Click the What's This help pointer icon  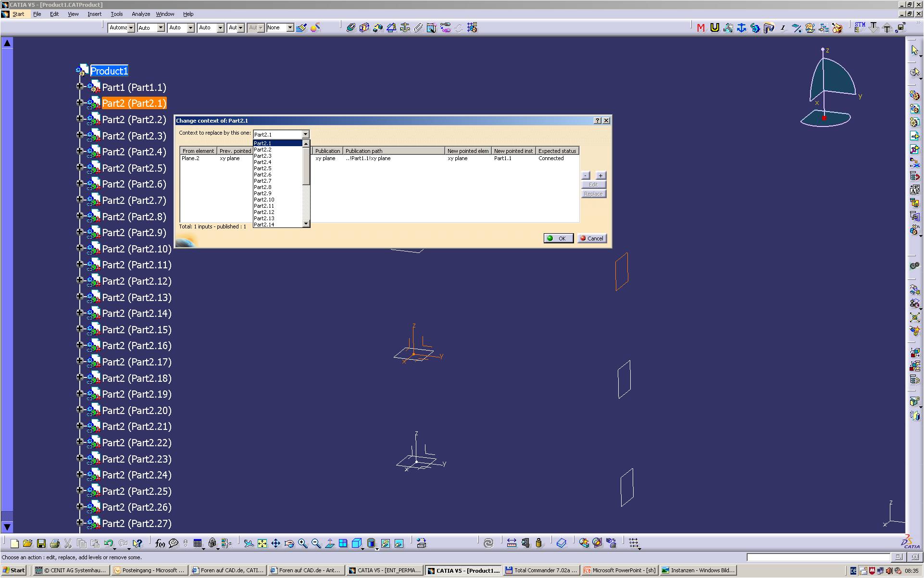tap(137, 543)
